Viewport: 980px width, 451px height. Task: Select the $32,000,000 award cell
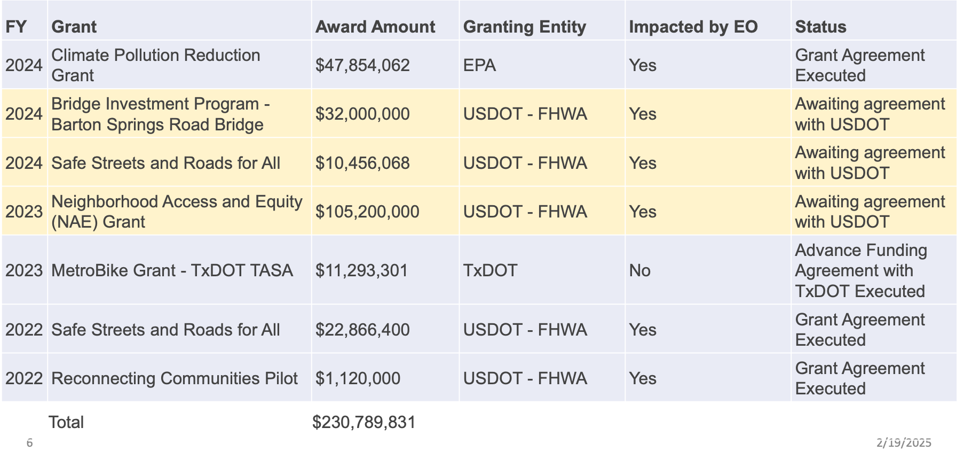(362, 114)
